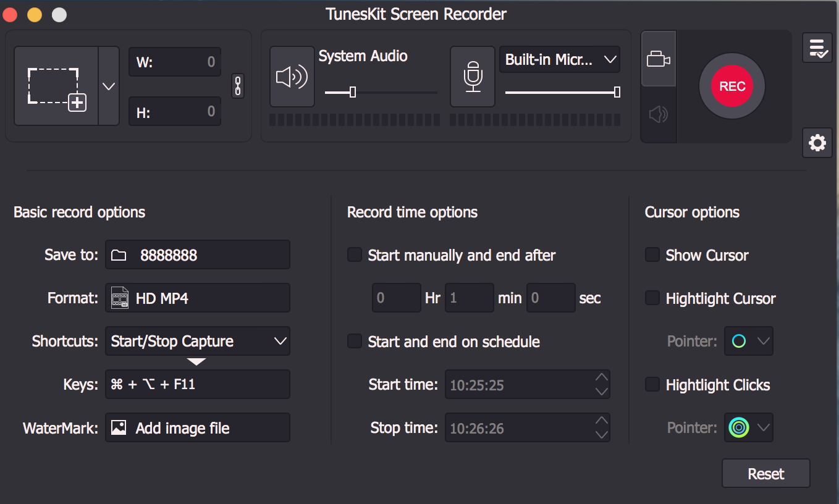
Task: Click the Cursor options heading
Action: (x=692, y=212)
